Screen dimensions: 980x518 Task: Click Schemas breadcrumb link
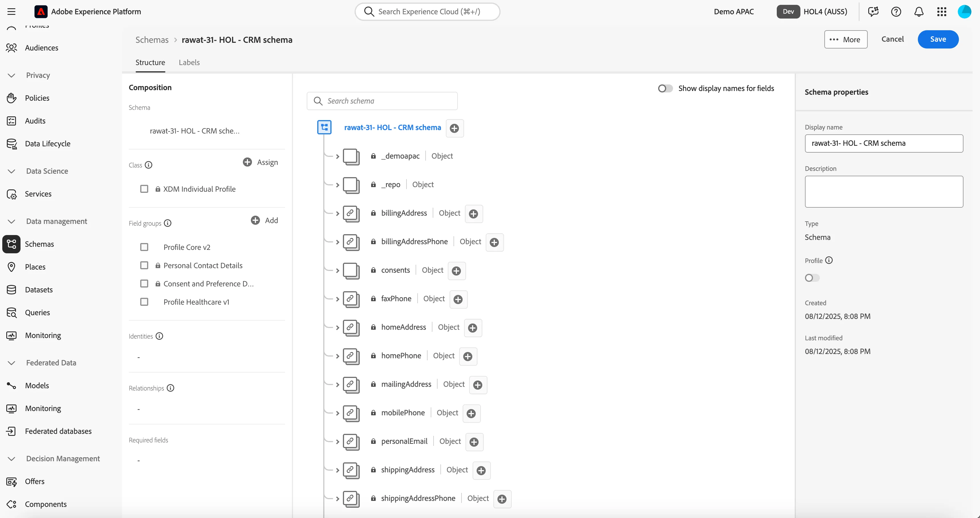[152, 40]
